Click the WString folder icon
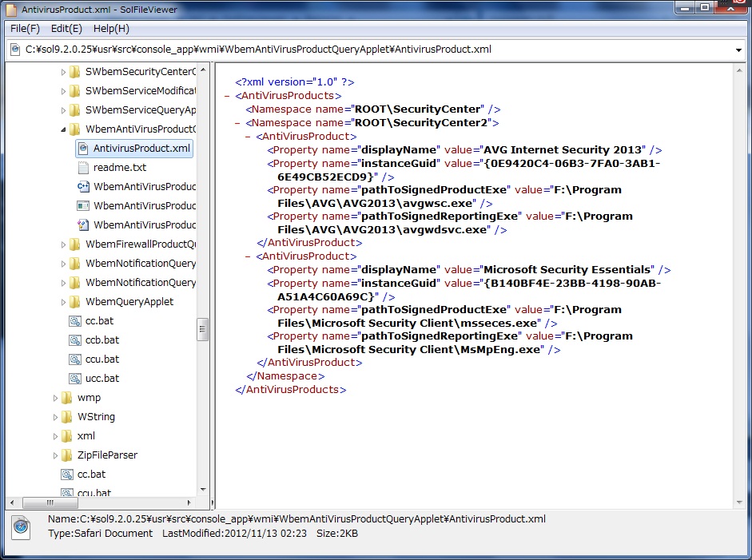This screenshot has width=752, height=560. tap(66, 417)
